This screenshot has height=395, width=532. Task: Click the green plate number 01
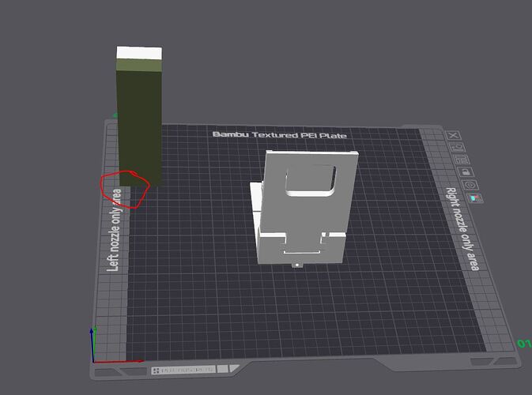[x=524, y=344]
